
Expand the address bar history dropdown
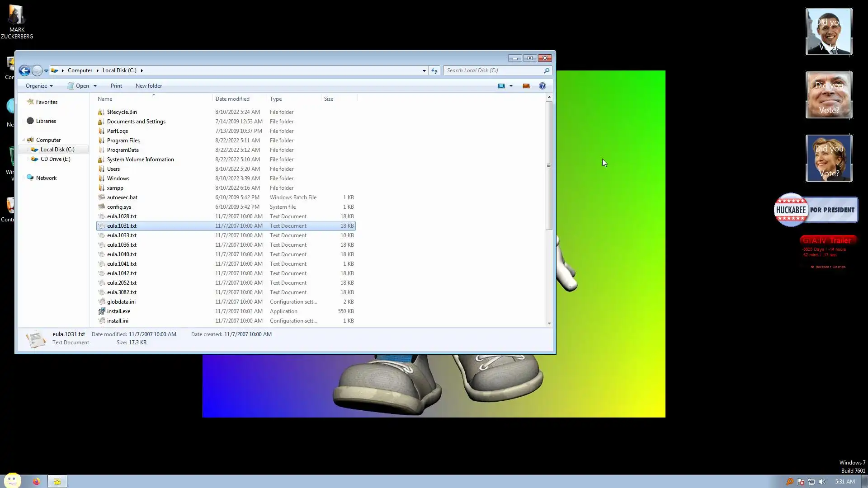point(424,70)
